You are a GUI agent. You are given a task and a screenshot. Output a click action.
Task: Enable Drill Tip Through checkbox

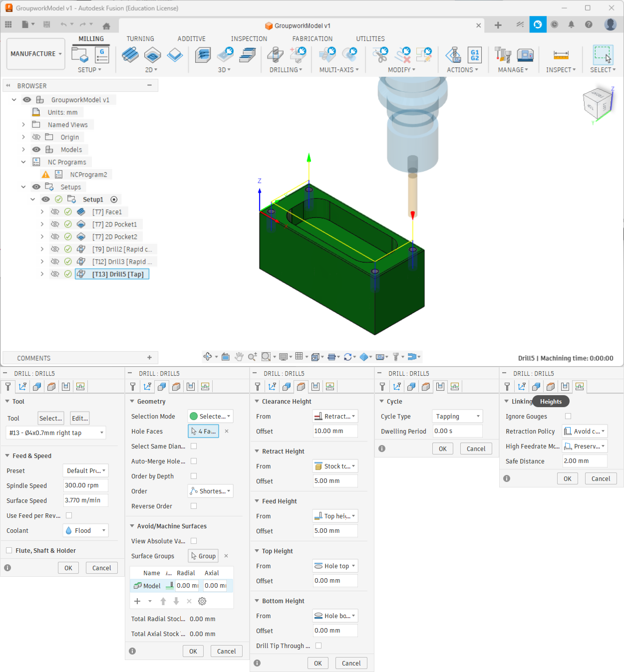(x=318, y=646)
